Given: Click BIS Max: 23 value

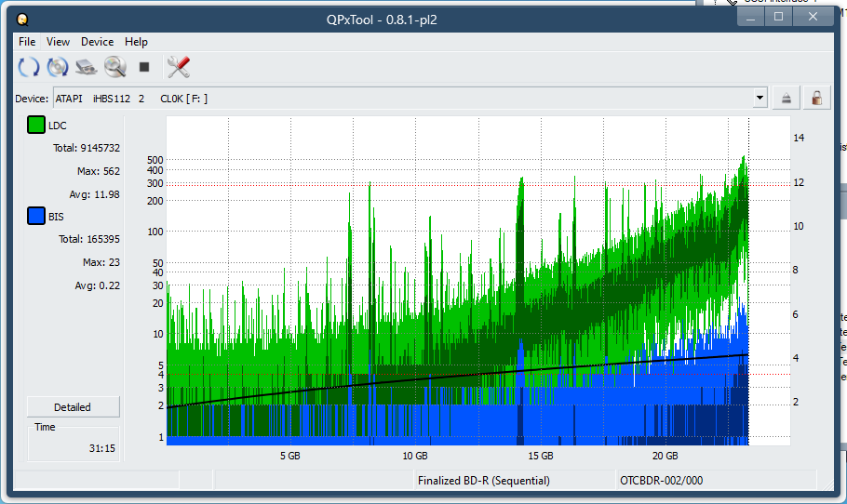Looking at the screenshot, I should coord(101,262).
